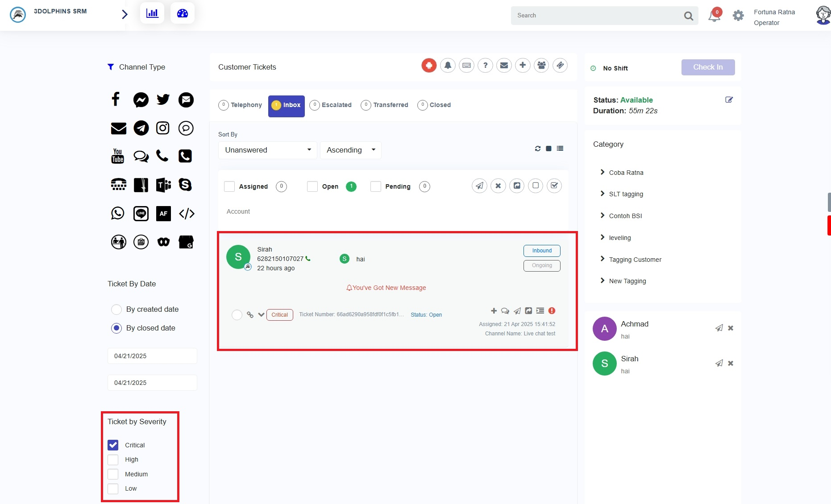Image resolution: width=831 pixels, height=504 pixels.
Task: Select the Telegram channel filter icon
Action: tap(141, 128)
